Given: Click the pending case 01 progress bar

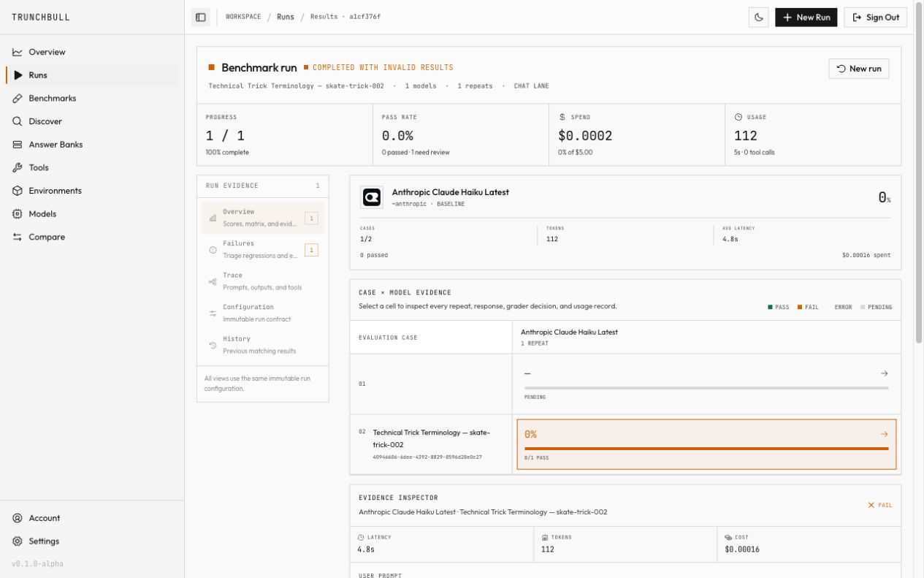Looking at the screenshot, I should [x=706, y=387].
